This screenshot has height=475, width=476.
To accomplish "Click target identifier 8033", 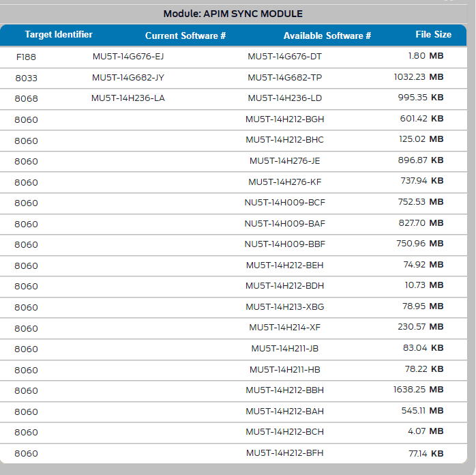I will coord(26,78).
